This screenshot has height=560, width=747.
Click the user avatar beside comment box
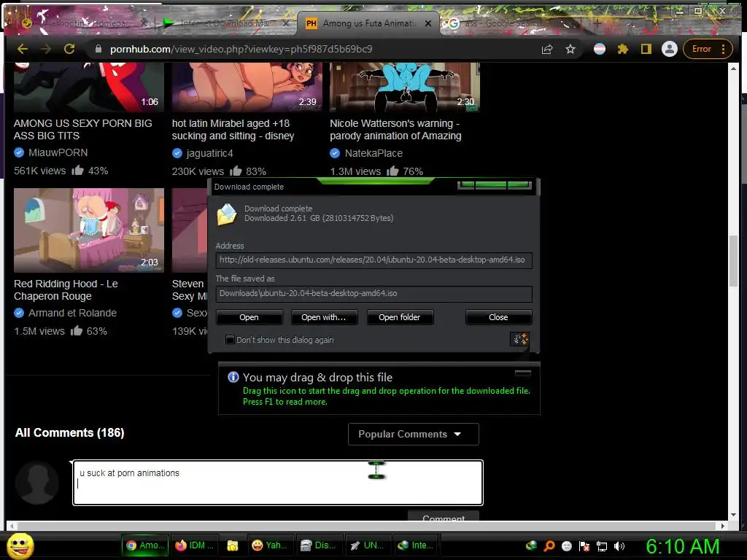coord(37,483)
